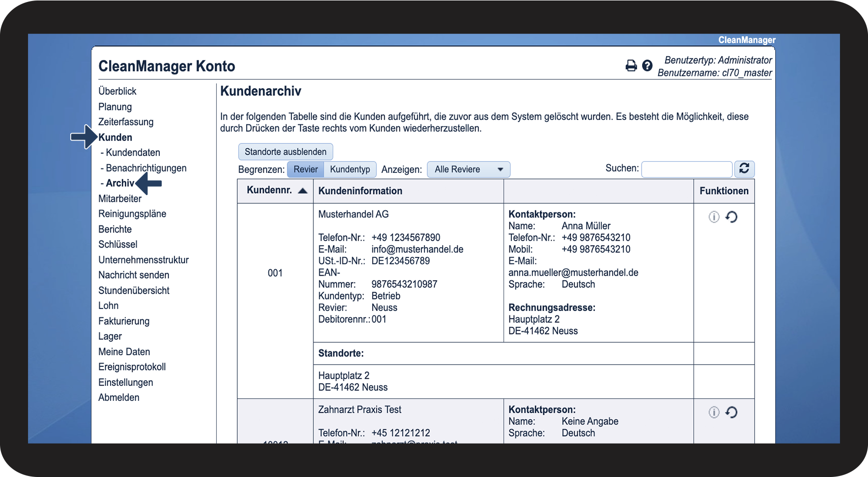Screen dimensions: 868x477
Task: Go to Zeiterfassung section
Action: [126, 122]
